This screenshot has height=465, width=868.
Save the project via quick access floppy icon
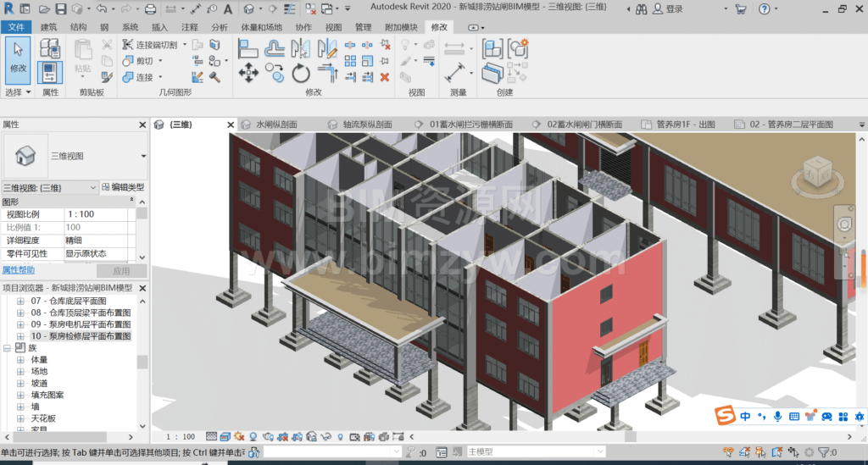[61, 8]
